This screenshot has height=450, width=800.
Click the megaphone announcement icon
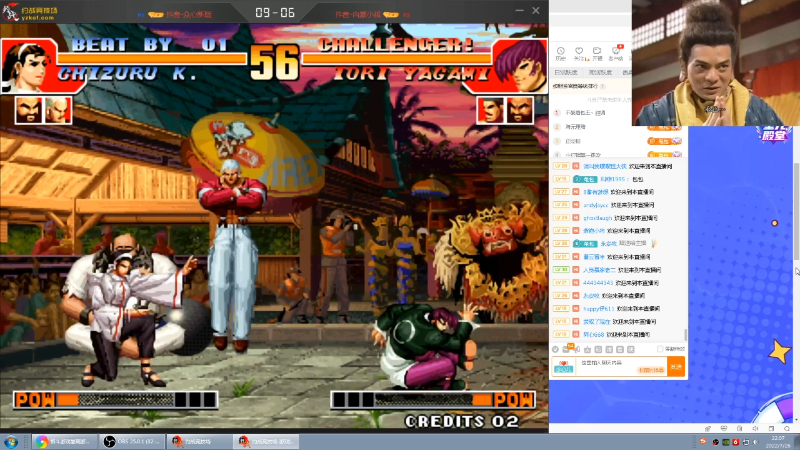pyautogui.click(x=577, y=349)
